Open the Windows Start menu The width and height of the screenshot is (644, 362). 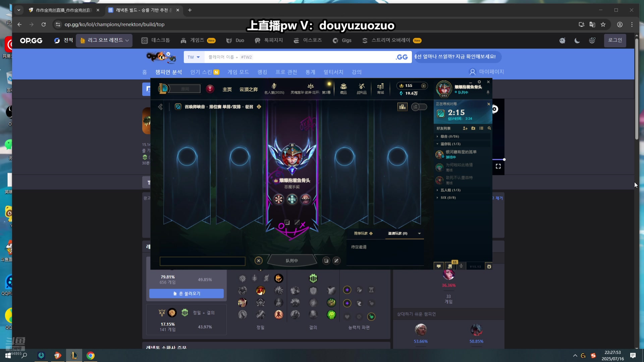click(8, 355)
